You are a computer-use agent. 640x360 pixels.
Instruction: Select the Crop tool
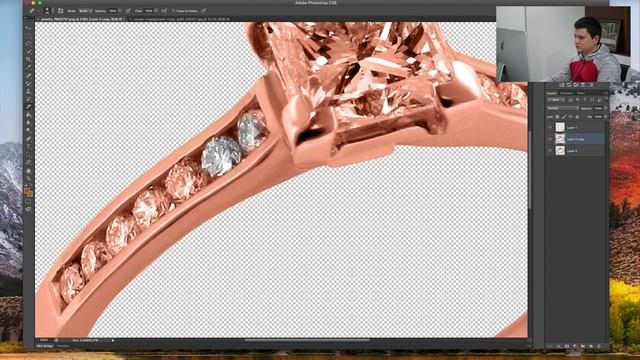pos(29,59)
